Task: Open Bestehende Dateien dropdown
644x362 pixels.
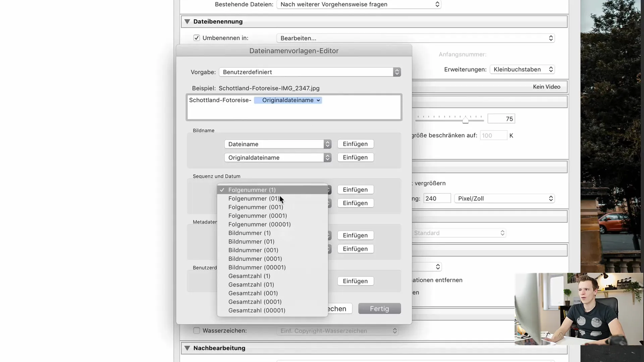Action: (x=359, y=4)
